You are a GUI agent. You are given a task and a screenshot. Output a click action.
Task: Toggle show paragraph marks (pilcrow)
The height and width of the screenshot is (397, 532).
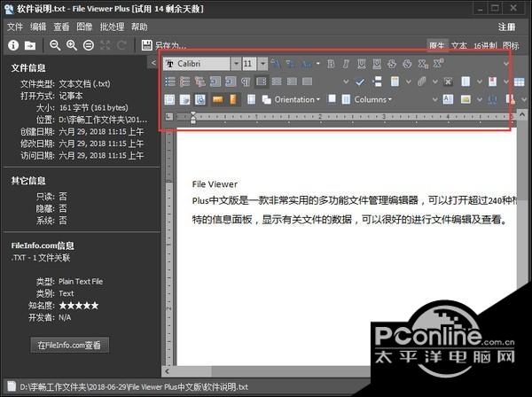(x=246, y=82)
